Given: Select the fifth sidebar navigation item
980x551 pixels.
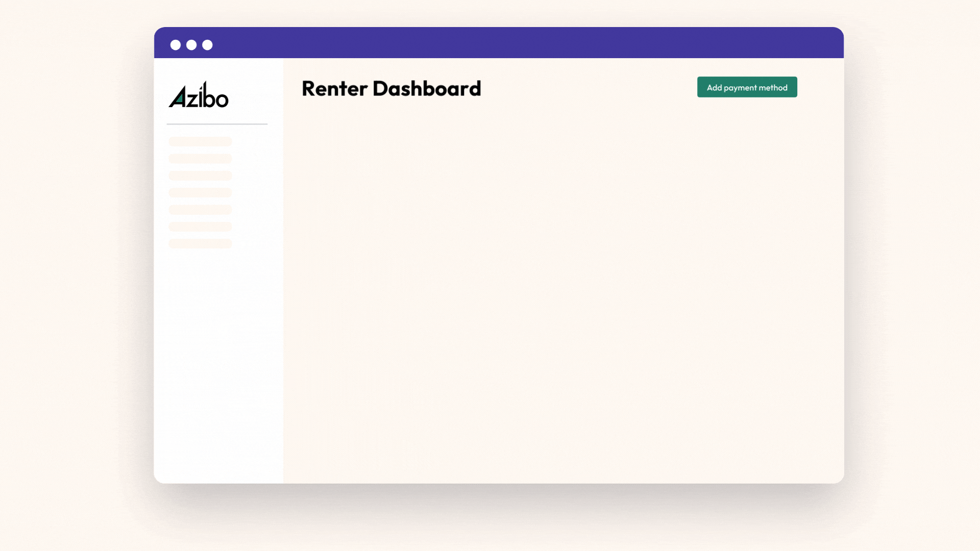Looking at the screenshot, I should (x=199, y=210).
